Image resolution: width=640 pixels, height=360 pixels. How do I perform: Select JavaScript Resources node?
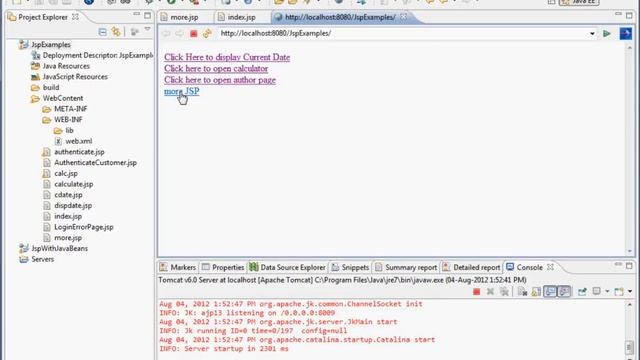[x=75, y=76]
